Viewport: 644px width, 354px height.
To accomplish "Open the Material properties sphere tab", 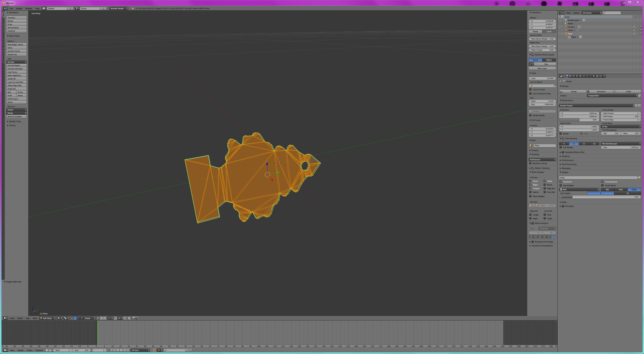I will coord(594,76).
